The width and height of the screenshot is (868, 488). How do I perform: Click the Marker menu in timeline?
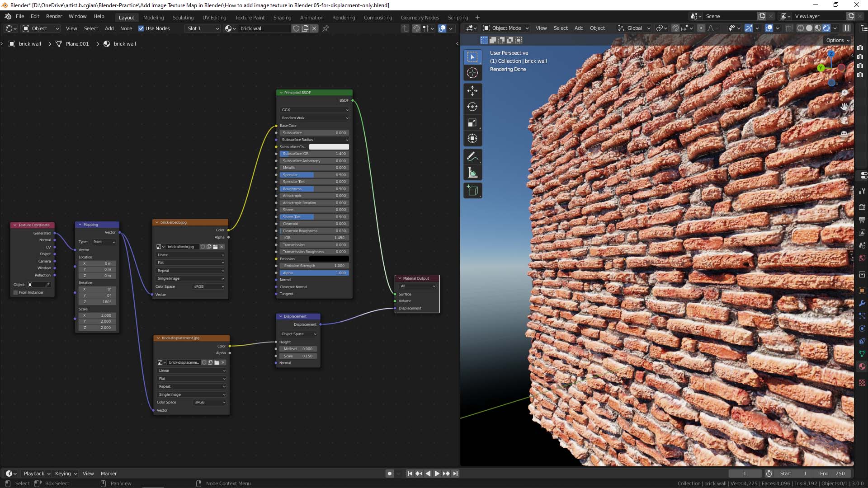tap(108, 474)
